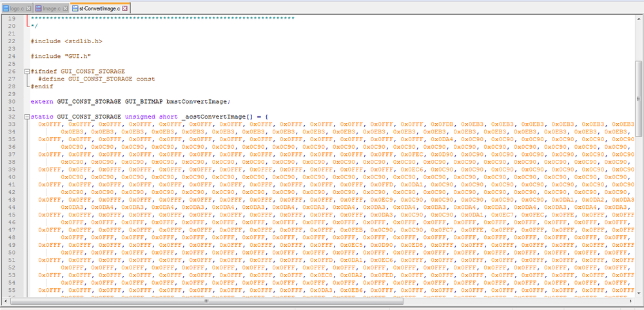Image resolution: width=644 pixels, height=310 pixels.
Task: Click the 0x0ED8 value on line 49
Action: pos(411,245)
